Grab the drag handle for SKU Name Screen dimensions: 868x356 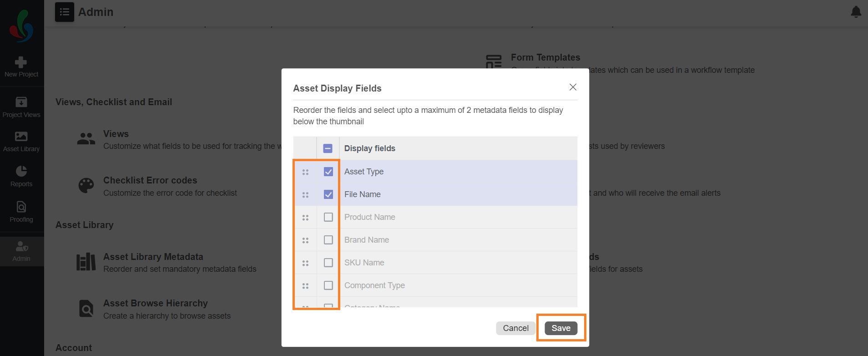coord(305,263)
